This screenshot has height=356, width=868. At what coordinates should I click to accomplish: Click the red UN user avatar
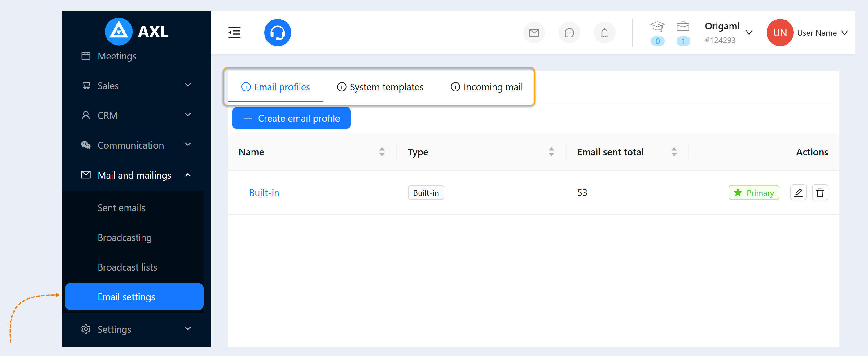click(x=780, y=33)
